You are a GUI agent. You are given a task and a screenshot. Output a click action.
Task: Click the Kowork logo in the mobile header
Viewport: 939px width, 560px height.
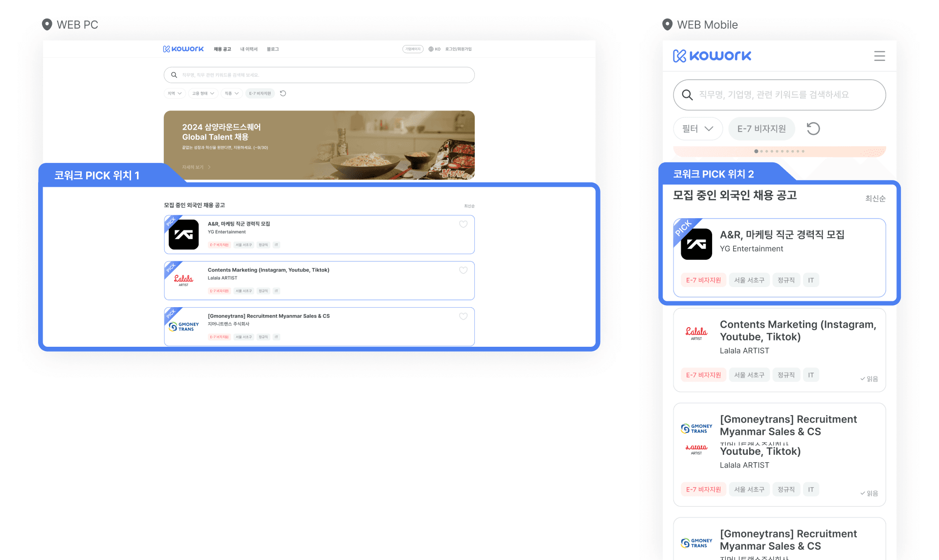712,56
